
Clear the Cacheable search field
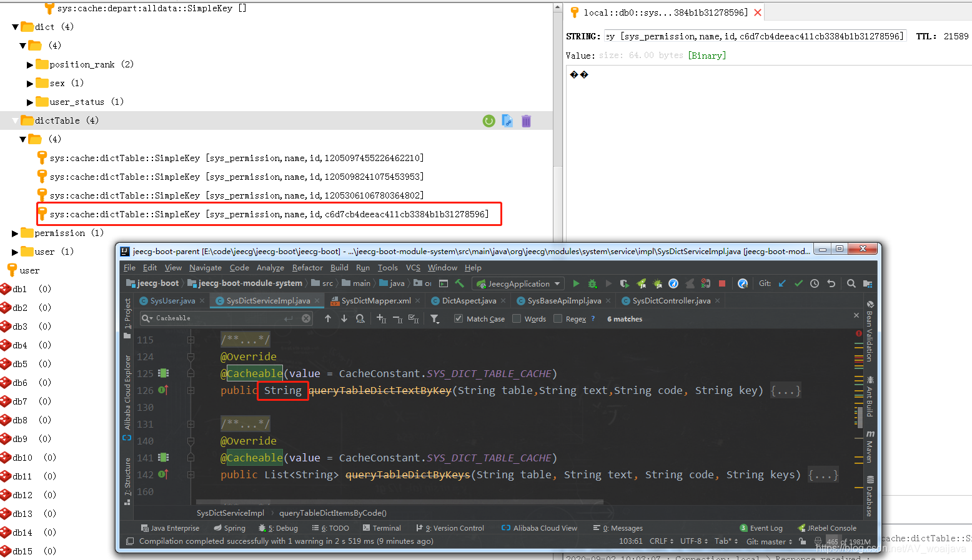(x=306, y=318)
